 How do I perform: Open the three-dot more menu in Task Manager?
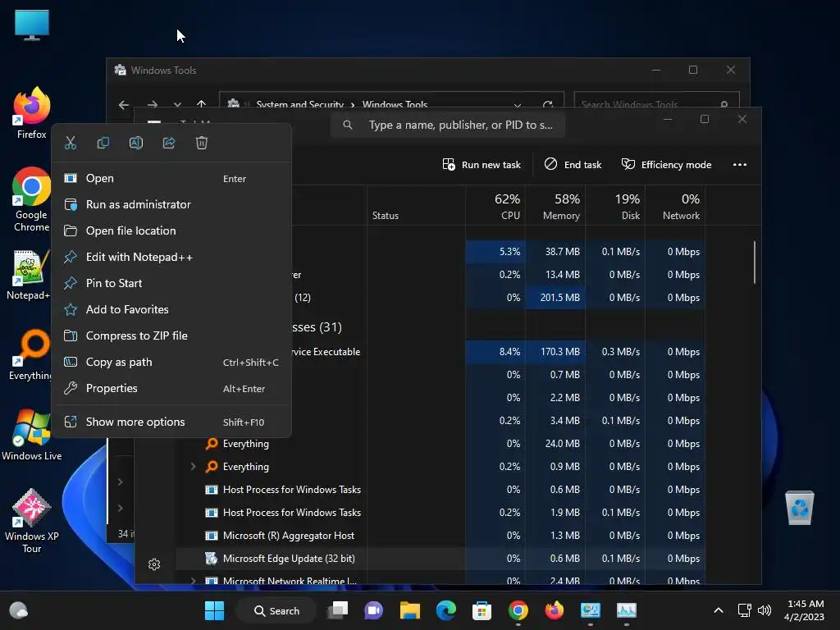click(x=740, y=165)
